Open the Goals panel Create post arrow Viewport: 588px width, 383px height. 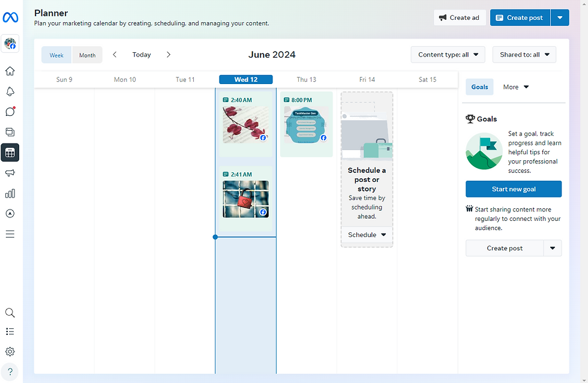553,249
